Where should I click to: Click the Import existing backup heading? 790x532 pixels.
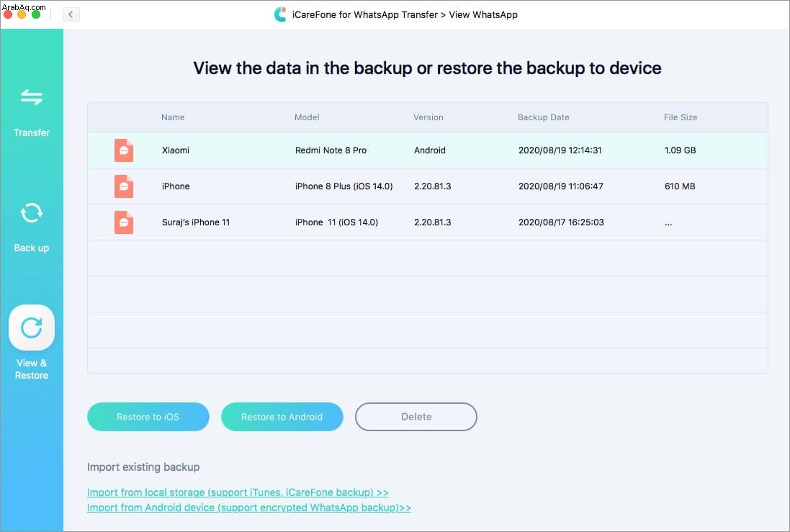click(143, 467)
